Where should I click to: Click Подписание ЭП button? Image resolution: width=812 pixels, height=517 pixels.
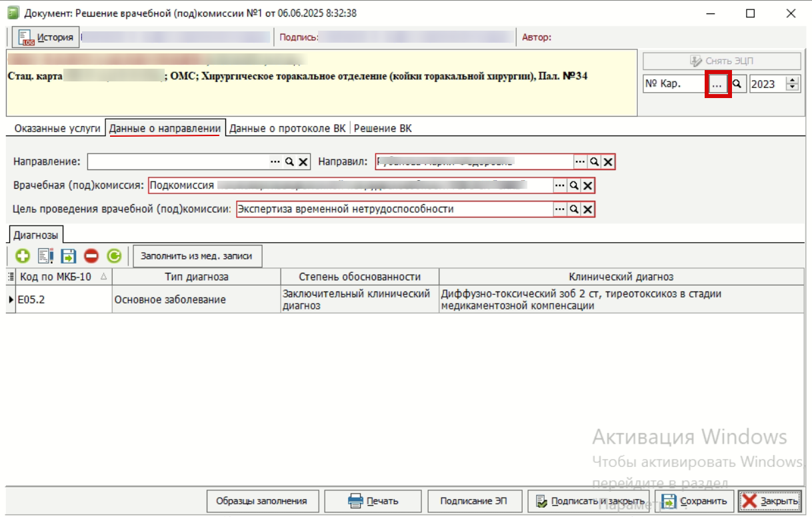pos(475,500)
